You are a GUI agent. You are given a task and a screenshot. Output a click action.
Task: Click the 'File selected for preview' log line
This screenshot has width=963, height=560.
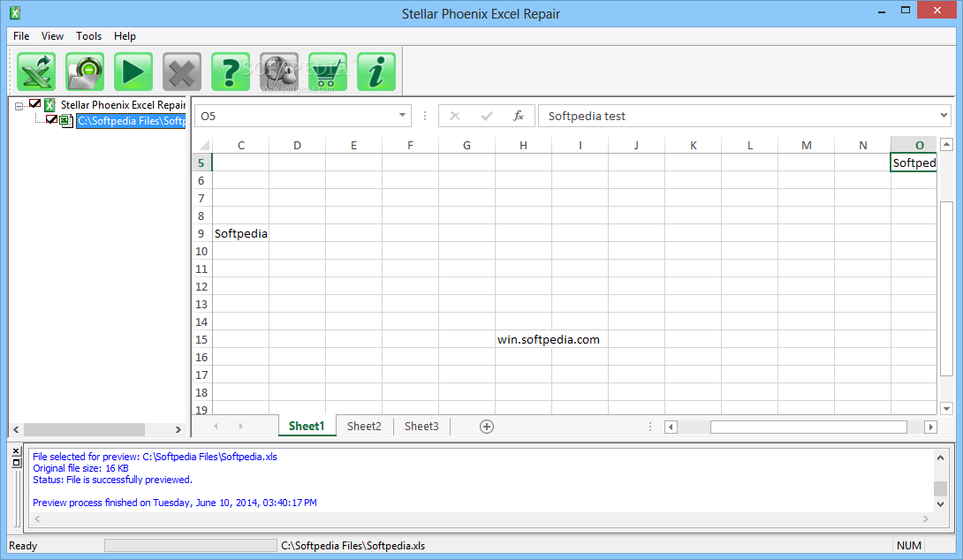(x=155, y=457)
